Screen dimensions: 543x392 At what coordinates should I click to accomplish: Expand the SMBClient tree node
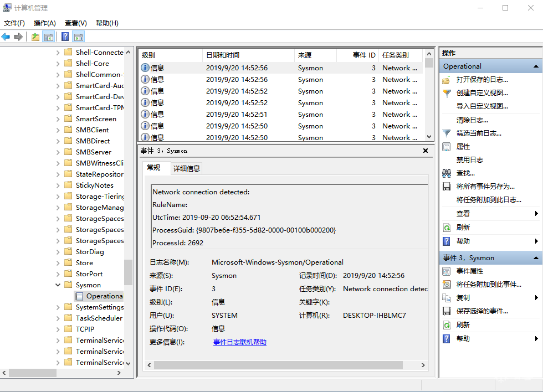point(58,130)
